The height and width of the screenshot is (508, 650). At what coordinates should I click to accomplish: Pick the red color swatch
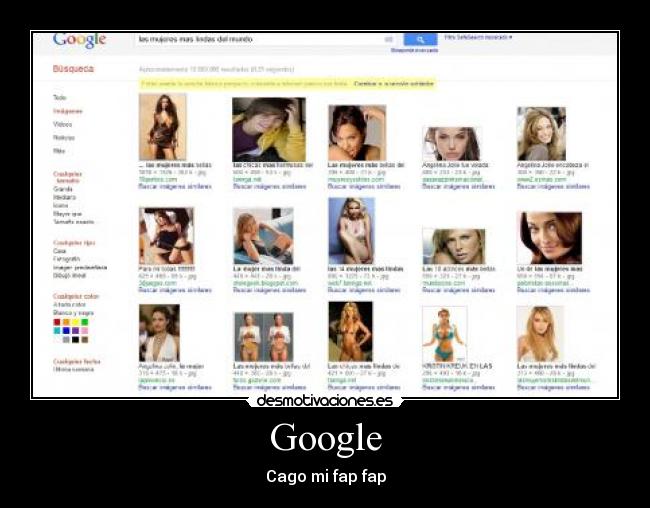57,322
